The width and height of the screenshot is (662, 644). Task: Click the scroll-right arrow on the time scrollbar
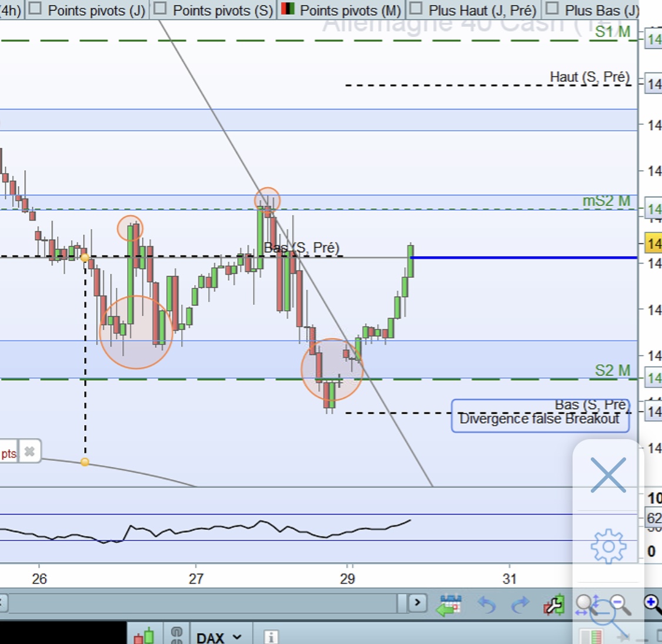tap(417, 602)
